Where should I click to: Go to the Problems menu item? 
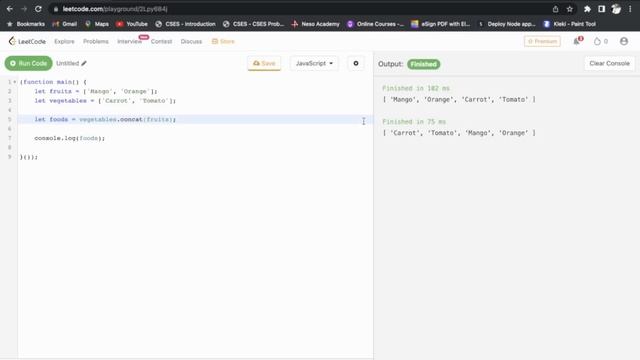tap(96, 41)
